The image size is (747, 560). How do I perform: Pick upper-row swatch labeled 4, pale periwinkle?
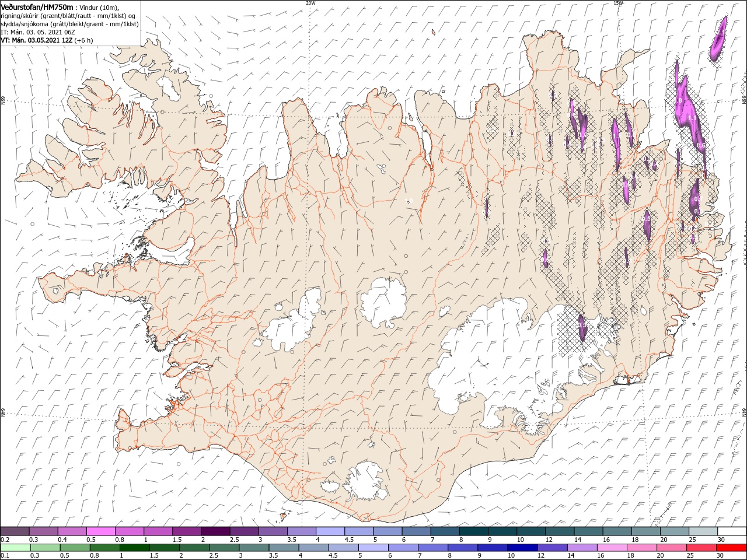(329, 531)
